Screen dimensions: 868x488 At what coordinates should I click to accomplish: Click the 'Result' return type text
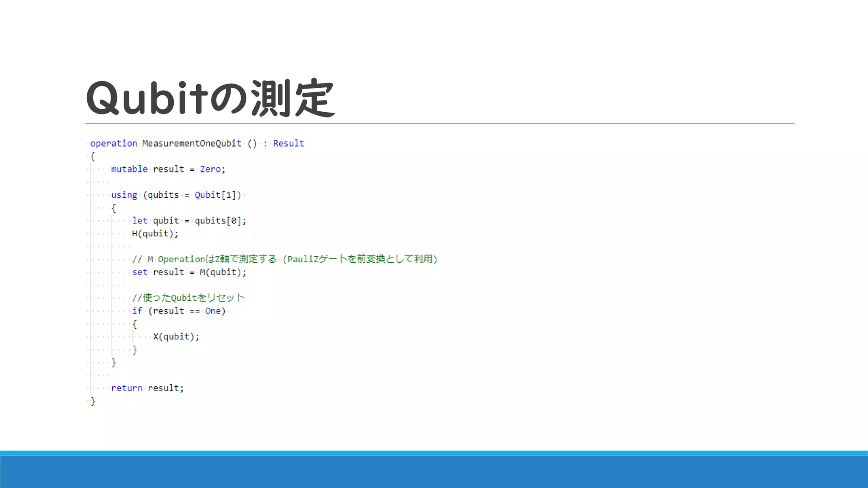click(x=288, y=144)
